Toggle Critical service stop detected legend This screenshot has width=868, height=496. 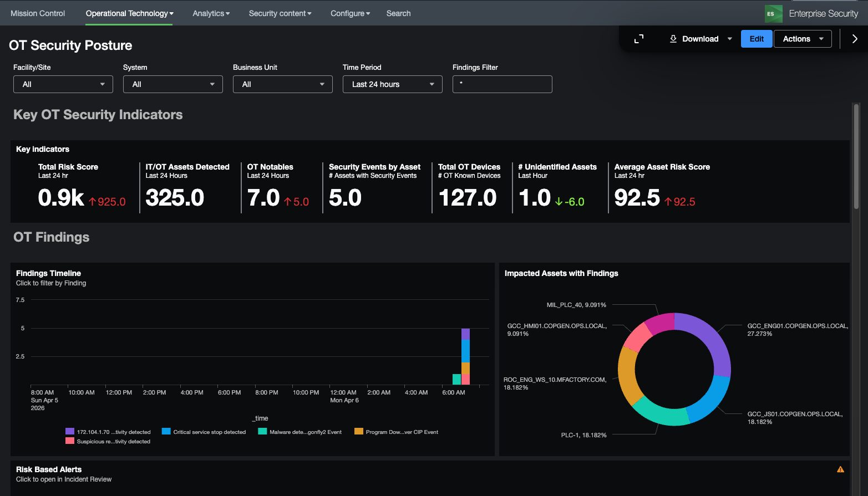tap(204, 432)
